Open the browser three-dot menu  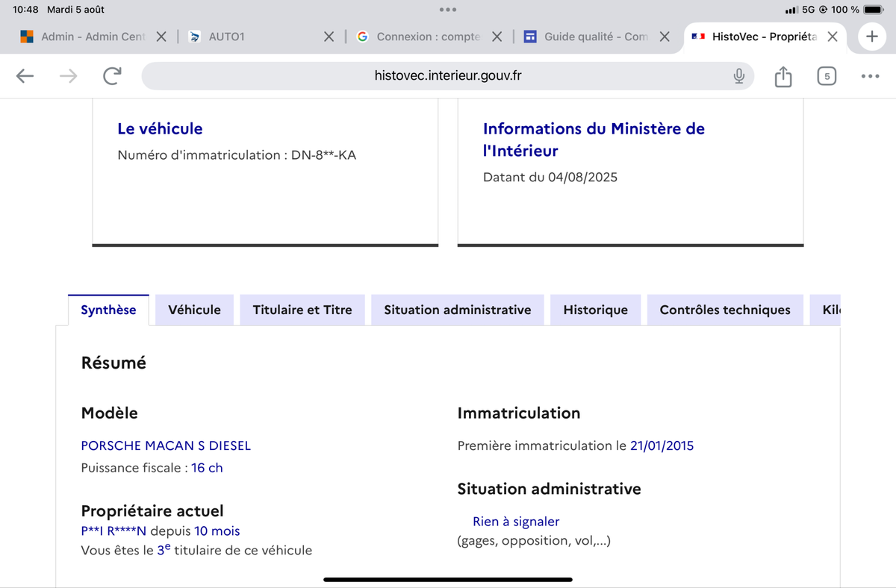870,76
